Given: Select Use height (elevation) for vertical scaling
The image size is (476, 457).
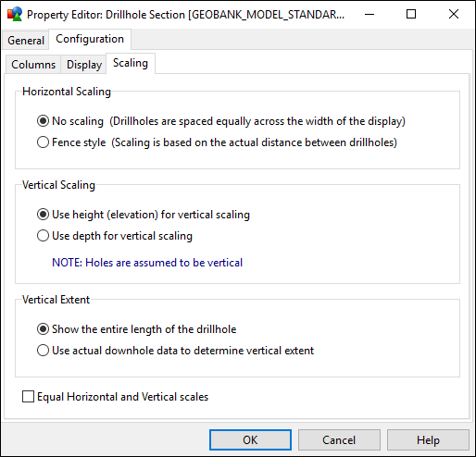Looking at the screenshot, I should [x=43, y=215].
